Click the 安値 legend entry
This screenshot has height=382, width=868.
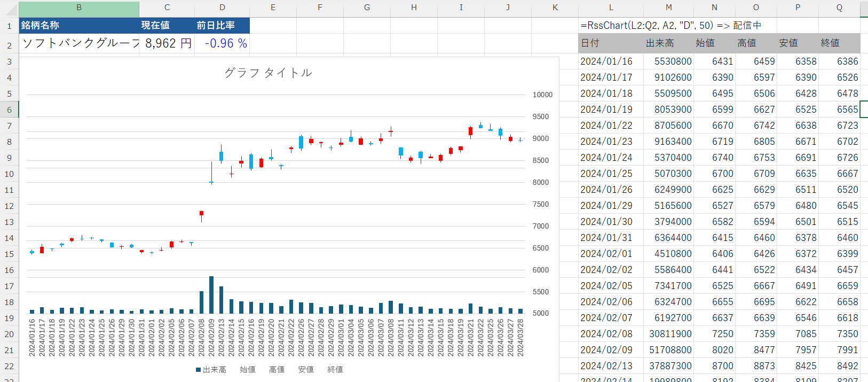[x=306, y=370]
